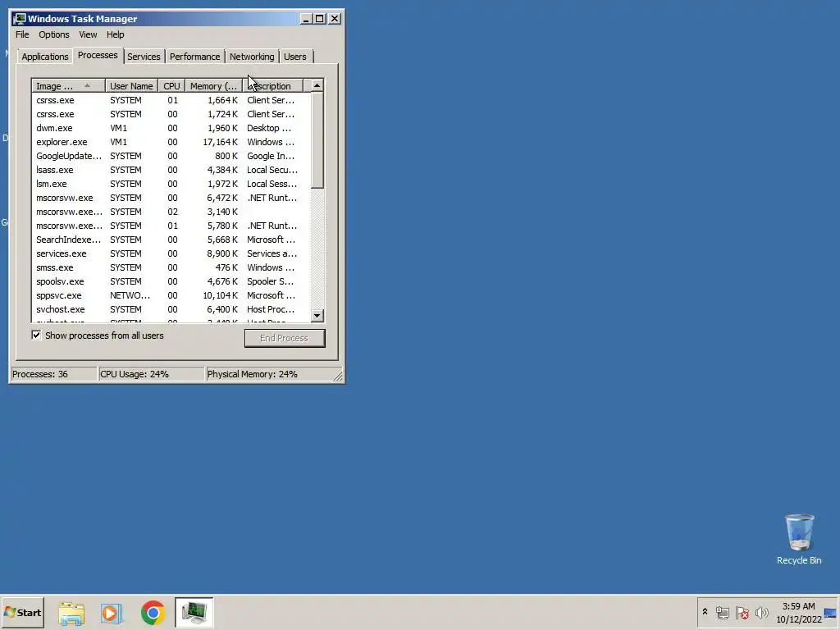Image resolution: width=840 pixels, height=630 pixels.
Task: Sort by User Name column header
Action: 131,85
